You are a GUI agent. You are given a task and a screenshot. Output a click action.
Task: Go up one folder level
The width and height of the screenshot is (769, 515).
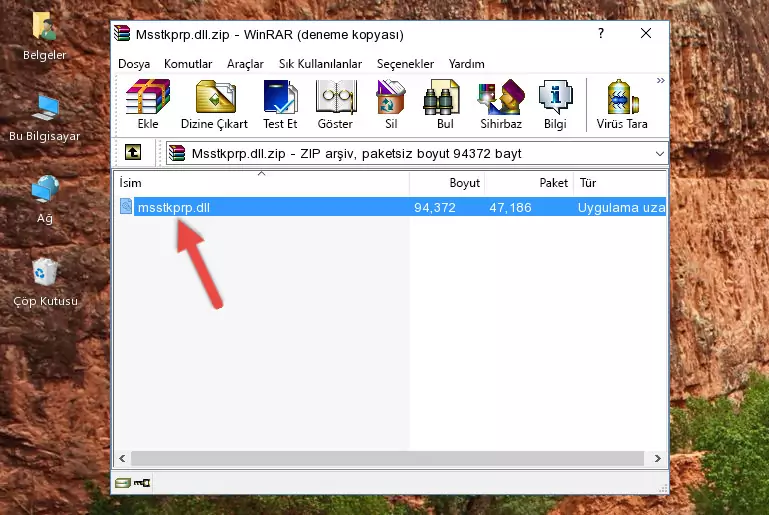[133, 153]
